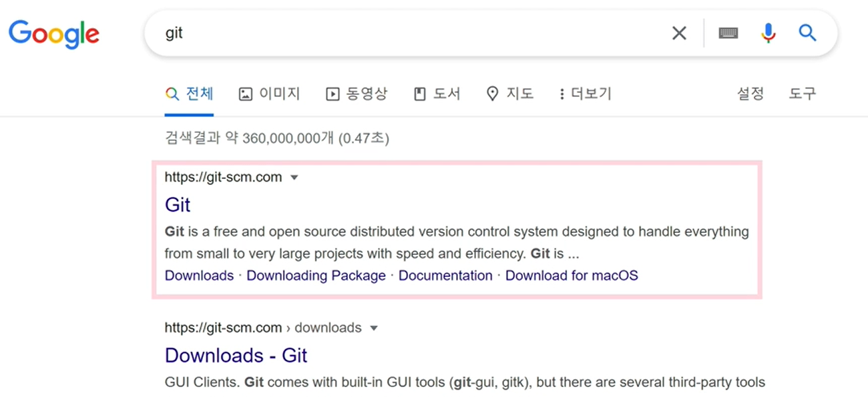
Task: Open the Downloads sitelink
Action: click(199, 276)
